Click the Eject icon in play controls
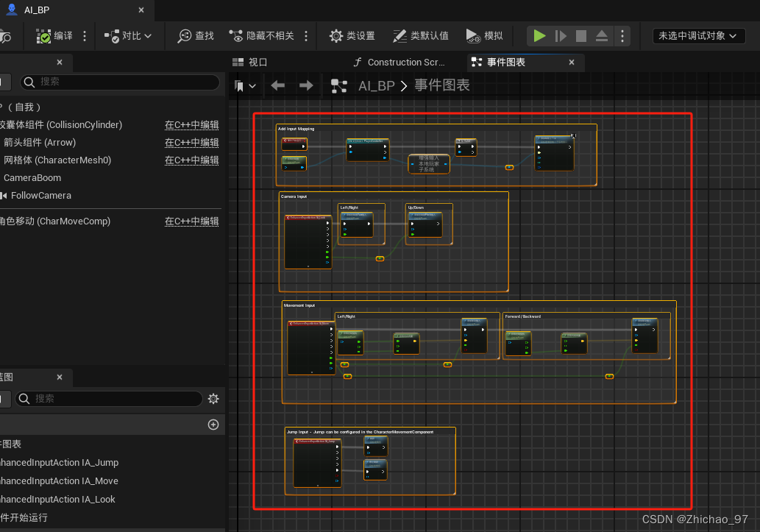 [602, 36]
